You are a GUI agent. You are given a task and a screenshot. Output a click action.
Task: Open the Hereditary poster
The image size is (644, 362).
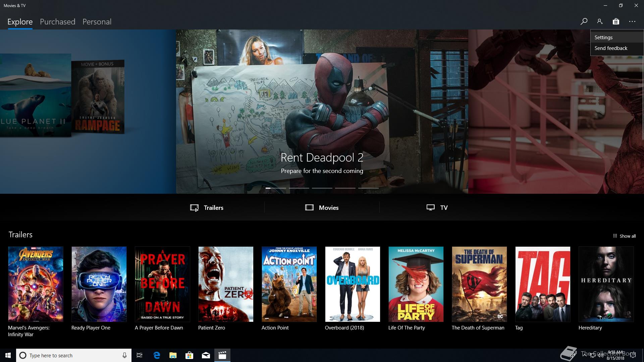[x=606, y=284]
